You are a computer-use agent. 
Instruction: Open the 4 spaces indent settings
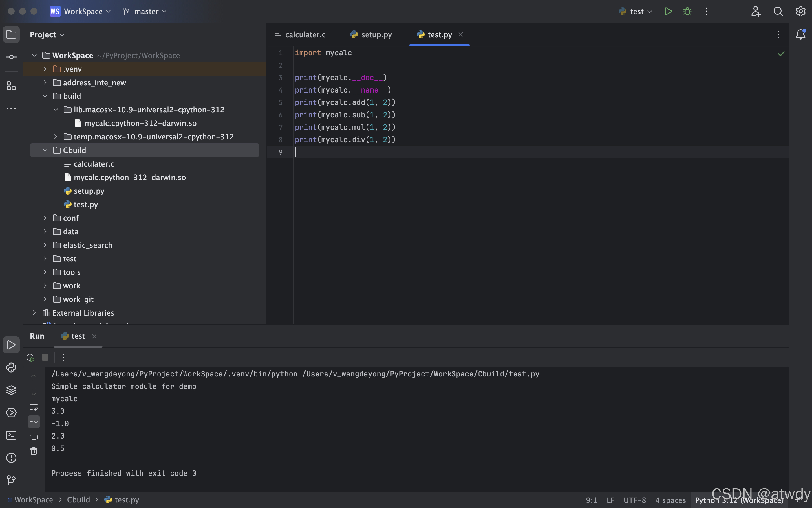670,500
